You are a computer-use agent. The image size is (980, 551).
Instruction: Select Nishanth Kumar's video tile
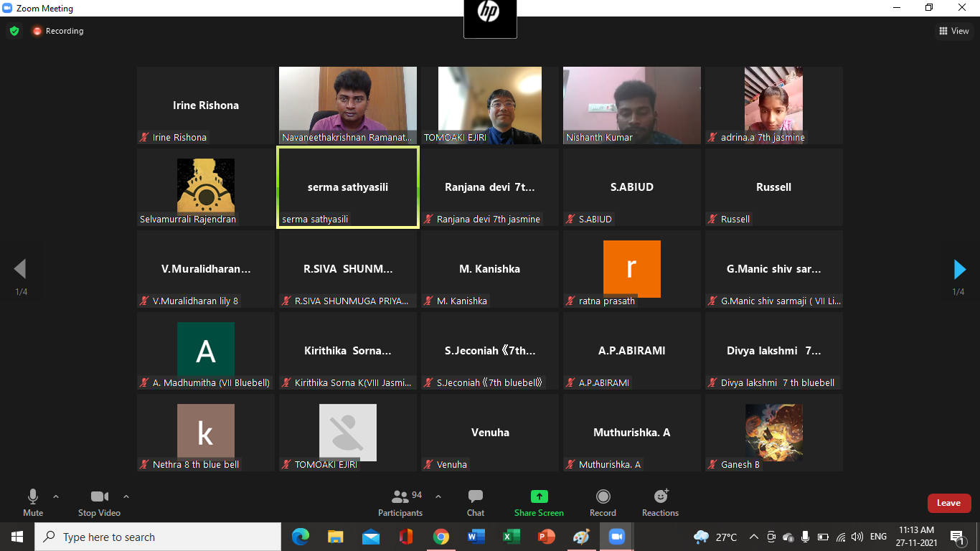tap(631, 105)
